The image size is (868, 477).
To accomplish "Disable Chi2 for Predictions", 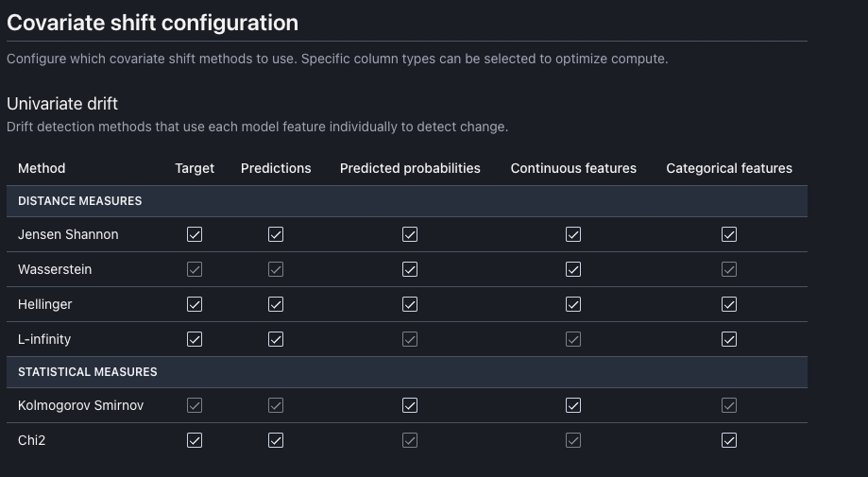I will click(276, 440).
